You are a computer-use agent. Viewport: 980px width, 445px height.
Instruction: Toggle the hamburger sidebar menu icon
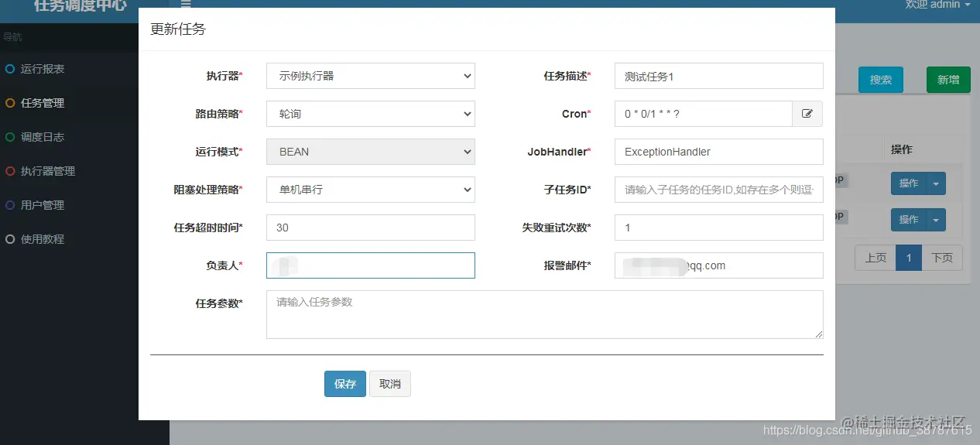click(x=186, y=4)
